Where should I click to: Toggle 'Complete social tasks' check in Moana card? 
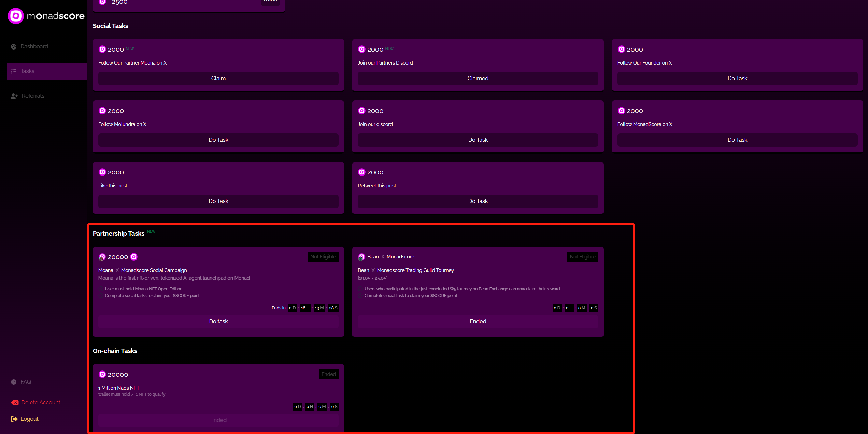coord(101,296)
